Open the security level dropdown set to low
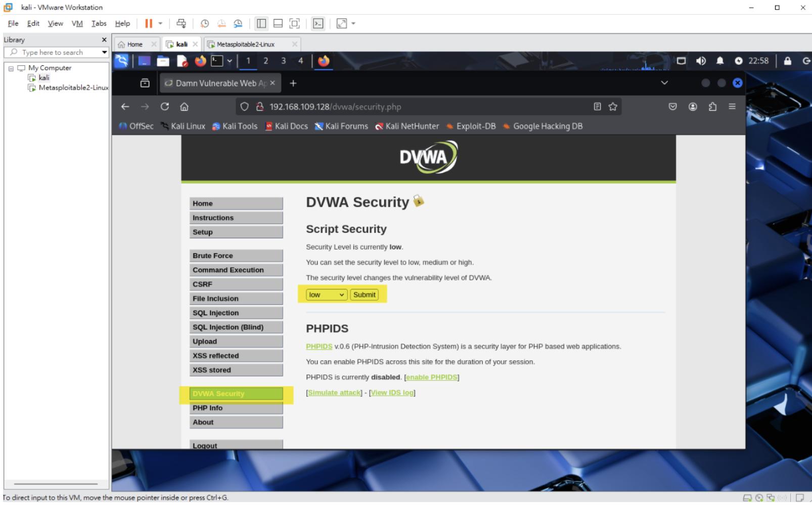 (327, 294)
